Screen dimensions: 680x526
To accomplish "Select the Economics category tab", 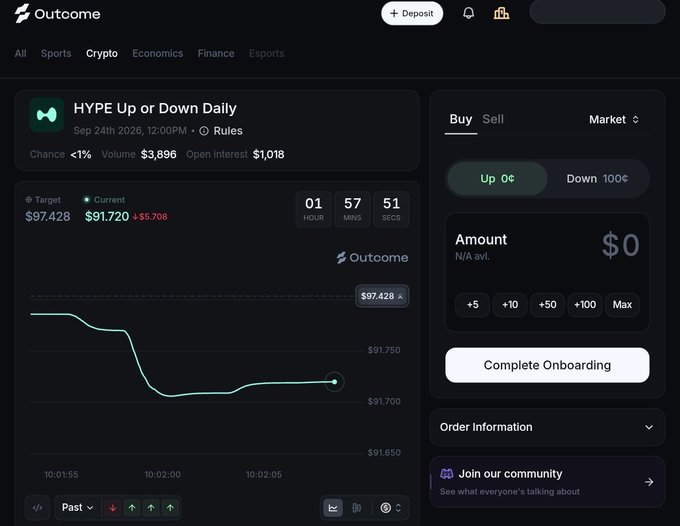I will 157,53.
